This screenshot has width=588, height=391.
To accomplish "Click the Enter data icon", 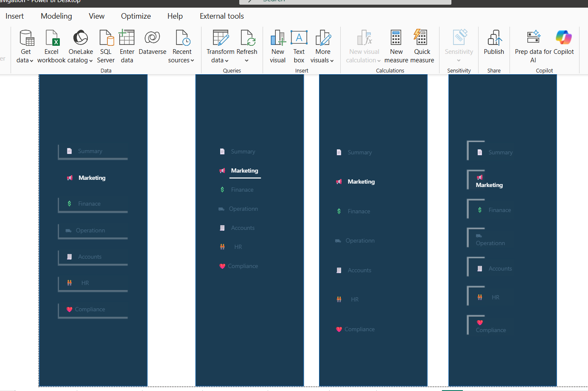I will coord(127,38).
